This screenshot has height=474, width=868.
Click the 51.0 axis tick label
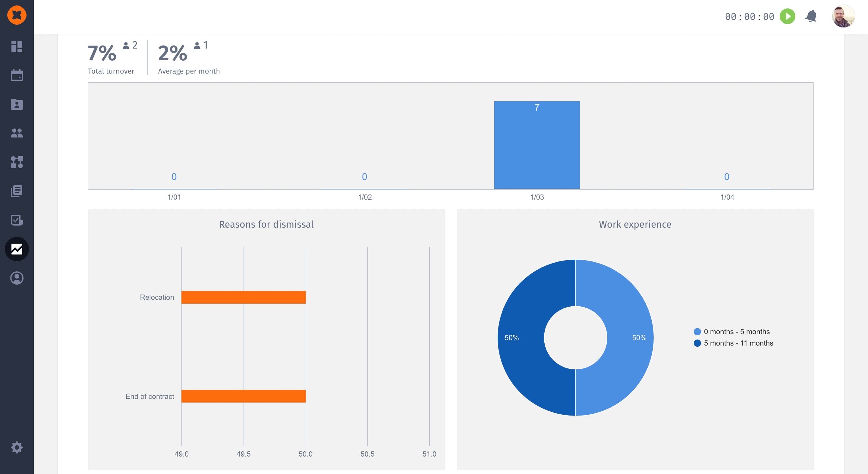[429, 454]
